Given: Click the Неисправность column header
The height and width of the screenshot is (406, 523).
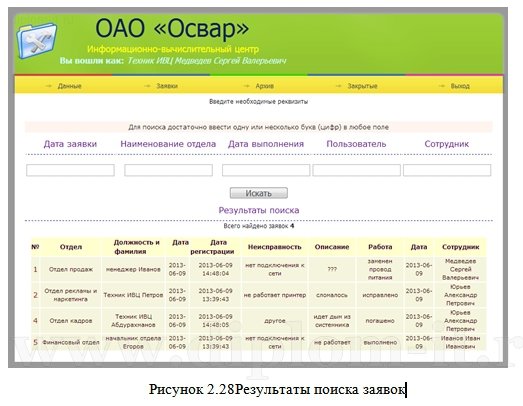Looking at the screenshot, I should pyautogui.click(x=275, y=247).
